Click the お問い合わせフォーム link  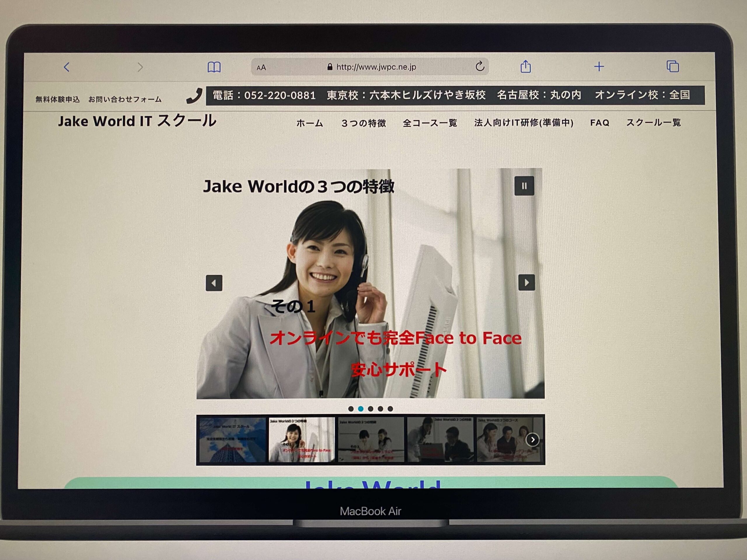click(x=125, y=99)
